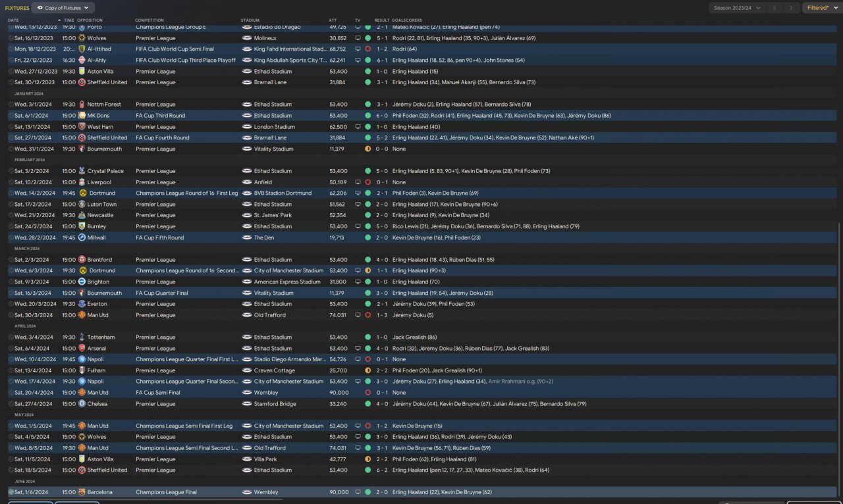Tick the checkbox for Barcelona fixture on 1/6/2024

click(11, 492)
